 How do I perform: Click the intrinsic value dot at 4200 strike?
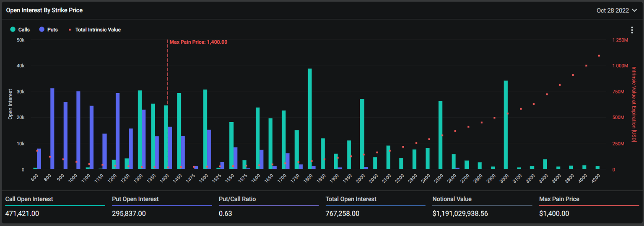pyautogui.click(x=599, y=55)
